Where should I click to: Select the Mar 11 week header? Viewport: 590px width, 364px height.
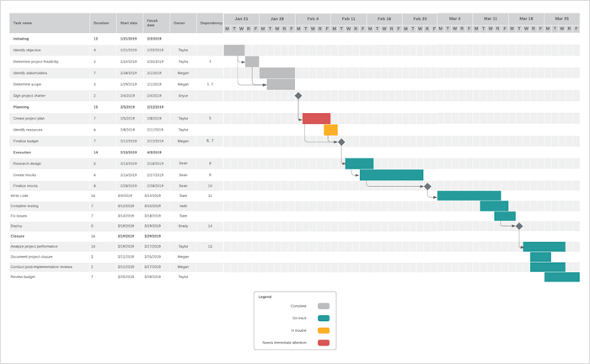click(x=491, y=19)
